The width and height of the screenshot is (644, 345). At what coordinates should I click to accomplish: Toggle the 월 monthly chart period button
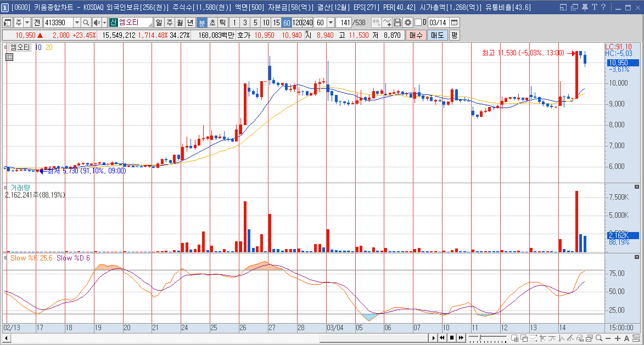coord(180,22)
